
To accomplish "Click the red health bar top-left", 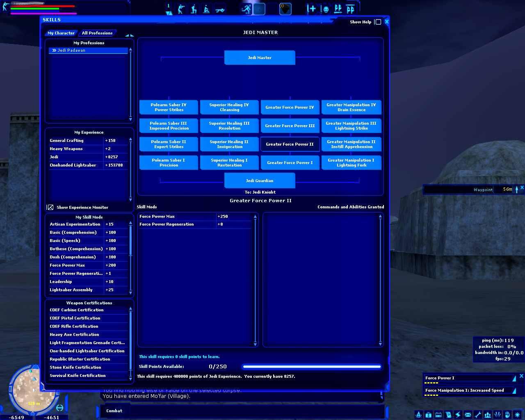I will tap(43, 6).
